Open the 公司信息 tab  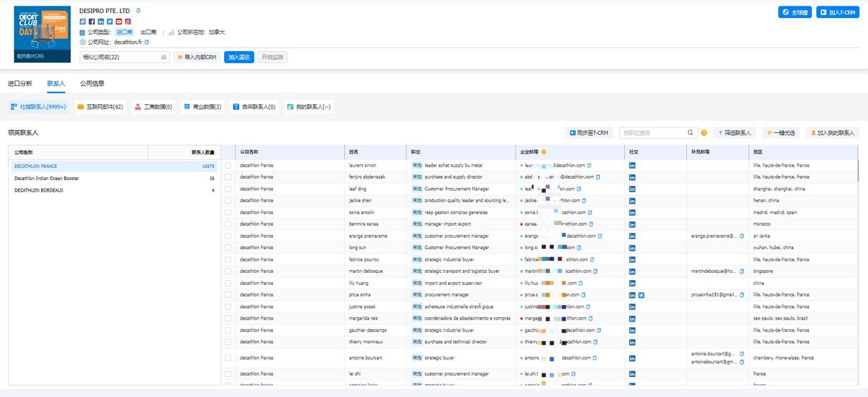[92, 83]
